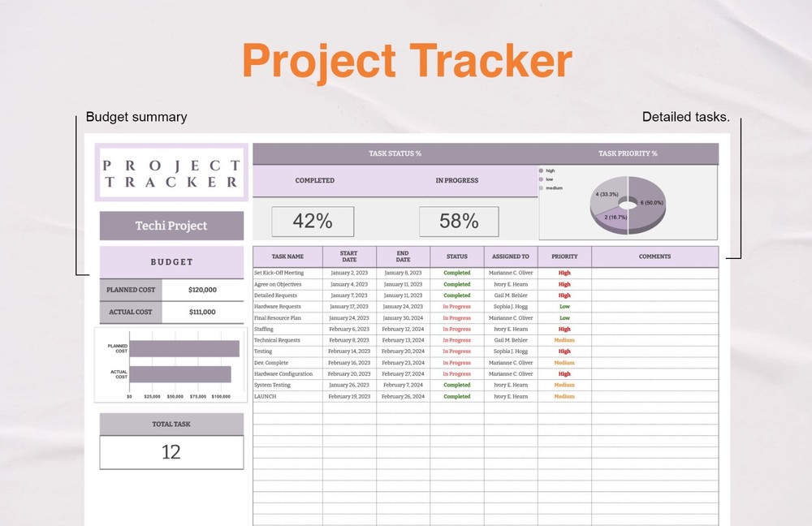Select the "medium" legend marker on the priority chart

(x=542, y=188)
